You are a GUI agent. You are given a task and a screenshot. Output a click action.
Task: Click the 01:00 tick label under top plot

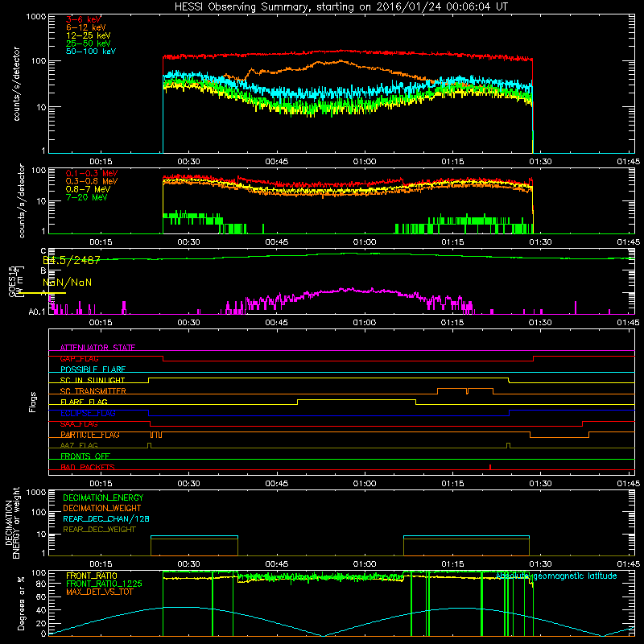(x=365, y=162)
